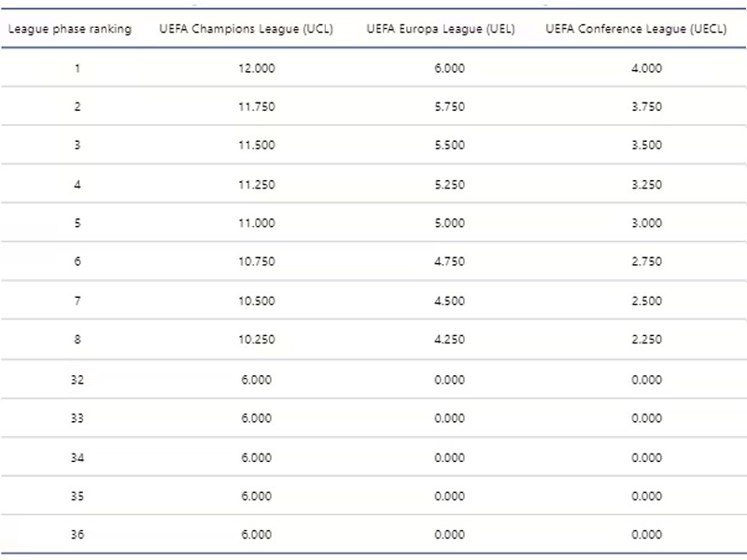The image size is (747, 560).
Task: Select the 4.500 cell in UEL column
Action: (450, 301)
